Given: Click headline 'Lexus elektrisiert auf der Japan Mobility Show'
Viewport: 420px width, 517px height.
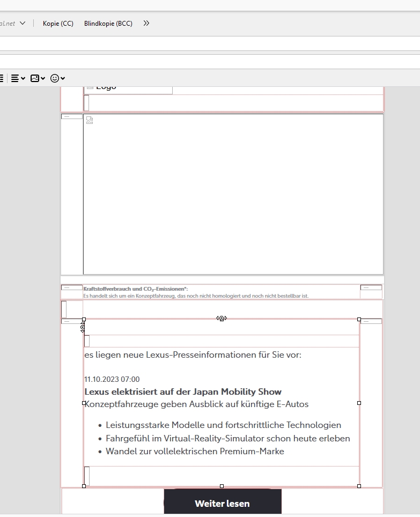Looking at the screenshot, I should (x=183, y=392).
